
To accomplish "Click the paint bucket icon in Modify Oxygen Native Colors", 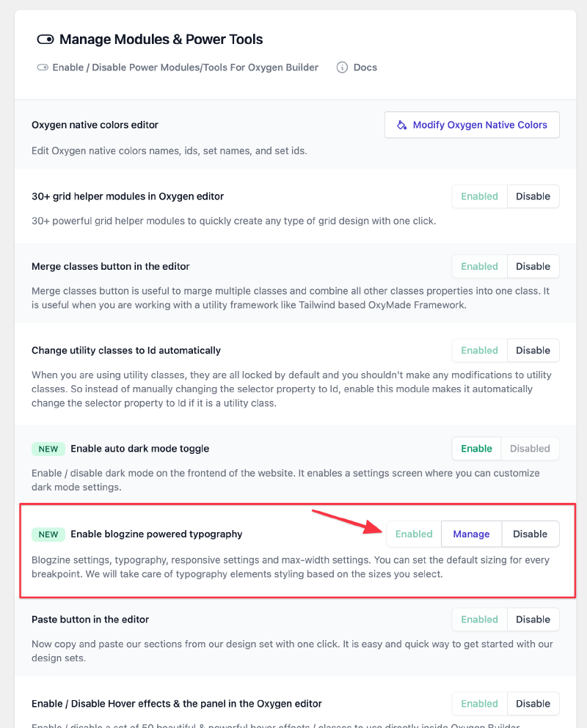I will click(x=401, y=125).
